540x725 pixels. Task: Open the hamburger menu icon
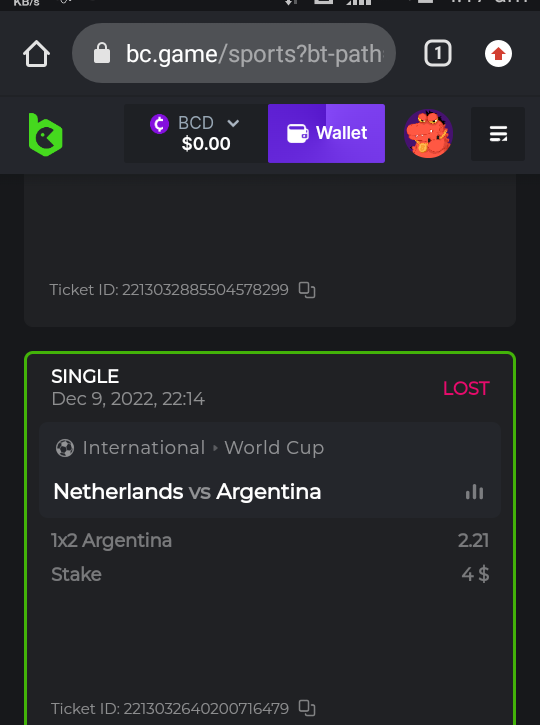[x=498, y=134]
